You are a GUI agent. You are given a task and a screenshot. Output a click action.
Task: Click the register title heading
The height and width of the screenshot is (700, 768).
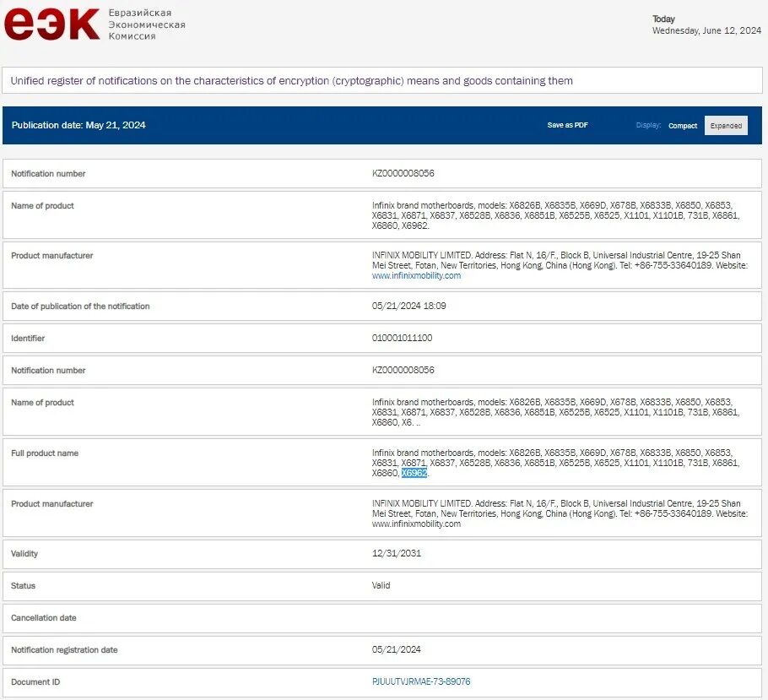[x=291, y=80]
